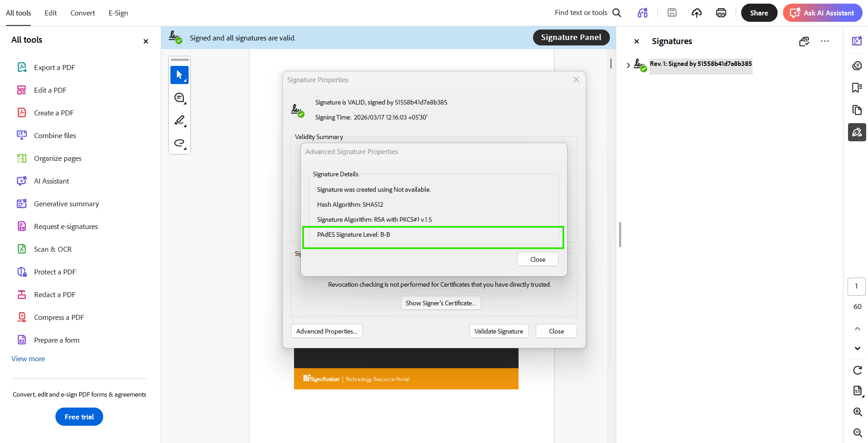
Task: Open the upload to cloud icon
Action: pyautogui.click(x=697, y=13)
